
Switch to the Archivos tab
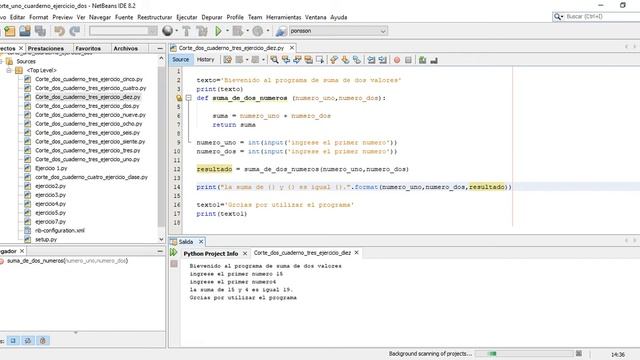point(125,48)
